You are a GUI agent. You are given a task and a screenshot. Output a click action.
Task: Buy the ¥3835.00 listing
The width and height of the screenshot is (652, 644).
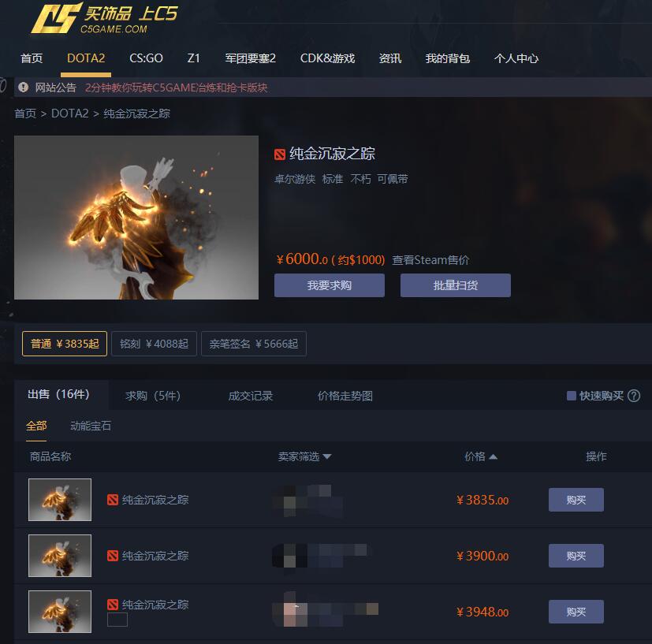click(576, 500)
